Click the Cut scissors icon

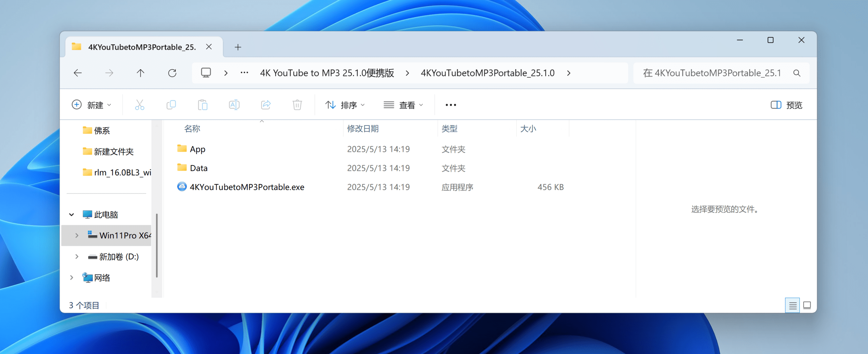tap(139, 105)
